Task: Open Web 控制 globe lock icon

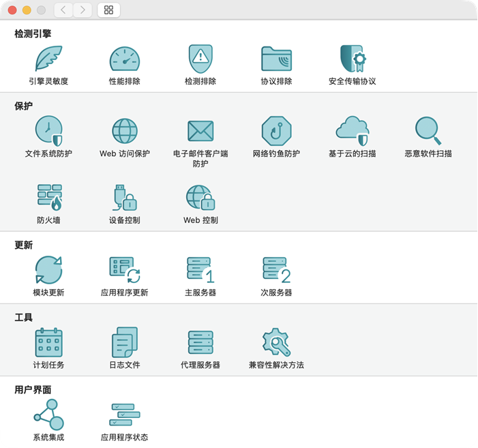Action: point(200,198)
